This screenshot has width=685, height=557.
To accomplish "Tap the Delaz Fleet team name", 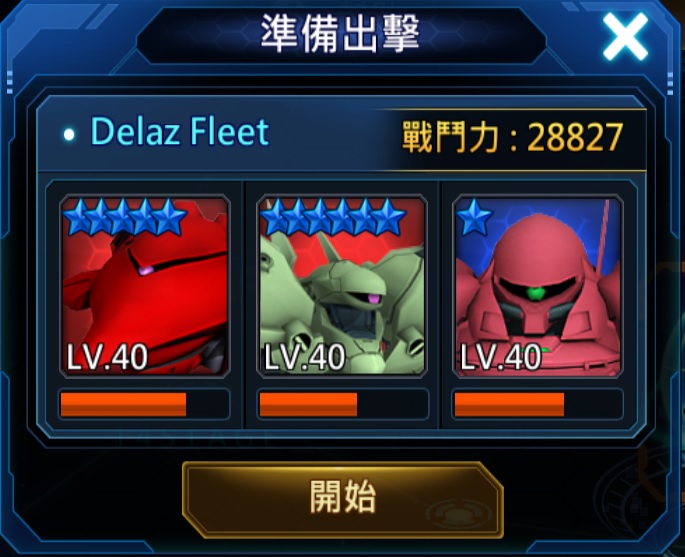I will pos(180,131).
